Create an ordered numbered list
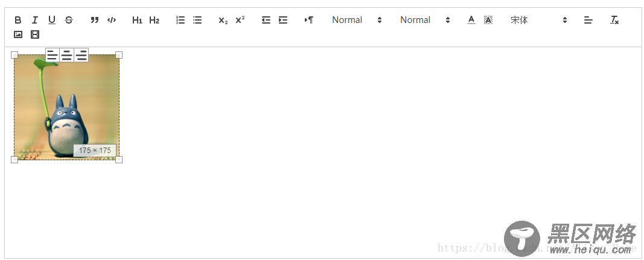 pyautogui.click(x=180, y=20)
